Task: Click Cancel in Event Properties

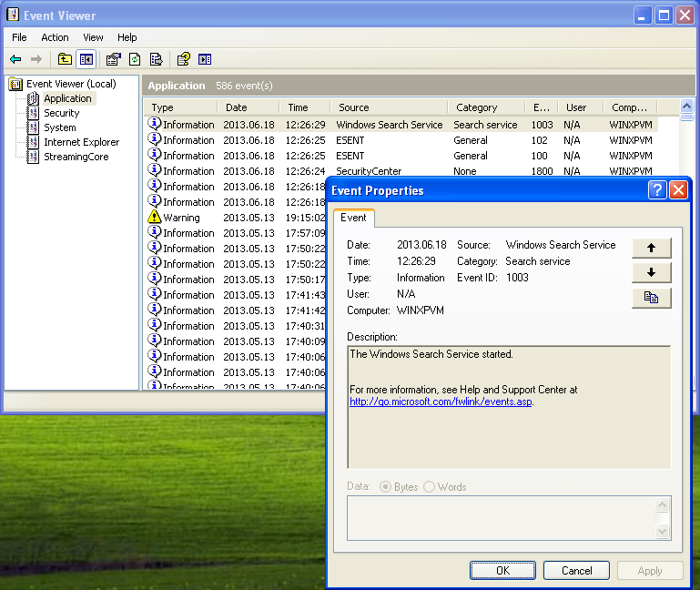Action: 577,570
